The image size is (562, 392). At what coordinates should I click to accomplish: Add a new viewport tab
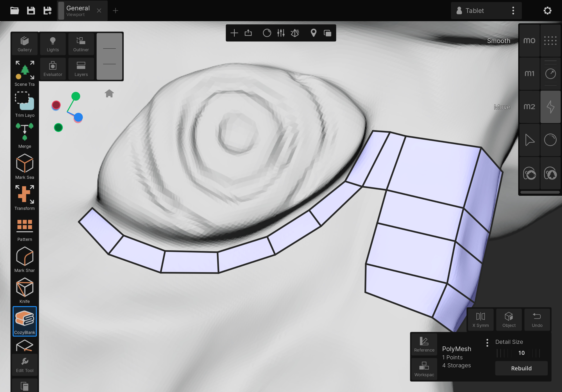115,11
